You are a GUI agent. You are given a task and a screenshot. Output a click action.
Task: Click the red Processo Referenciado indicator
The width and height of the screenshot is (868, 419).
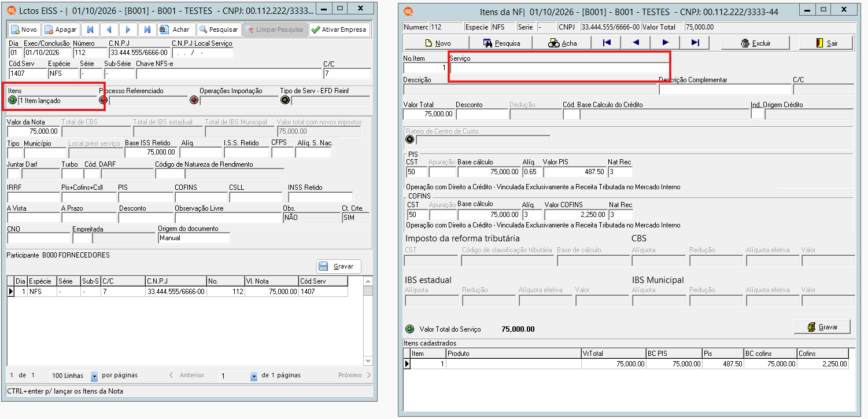pyautogui.click(x=104, y=100)
